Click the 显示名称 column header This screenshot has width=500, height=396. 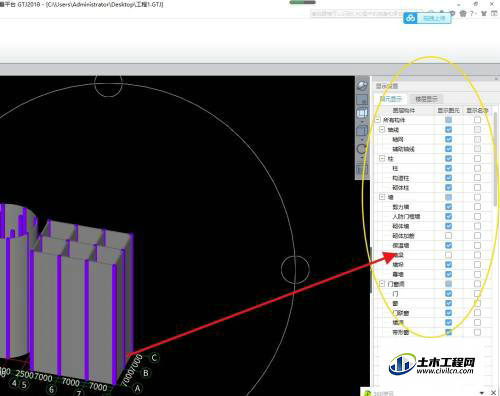477,110
